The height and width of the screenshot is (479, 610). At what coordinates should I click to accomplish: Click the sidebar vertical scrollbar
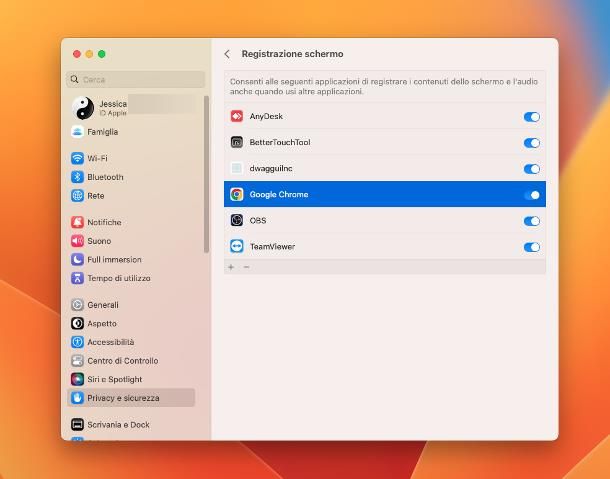click(206, 174)
